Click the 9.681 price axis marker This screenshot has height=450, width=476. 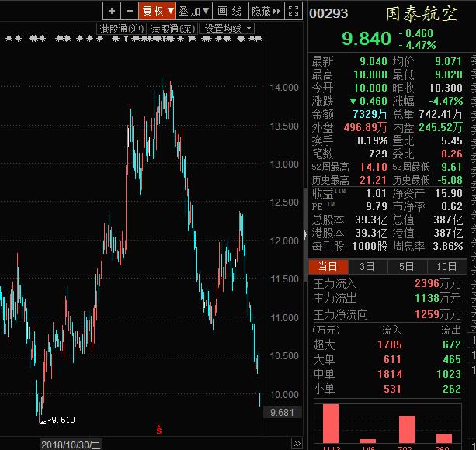click(x=282, y=413)
